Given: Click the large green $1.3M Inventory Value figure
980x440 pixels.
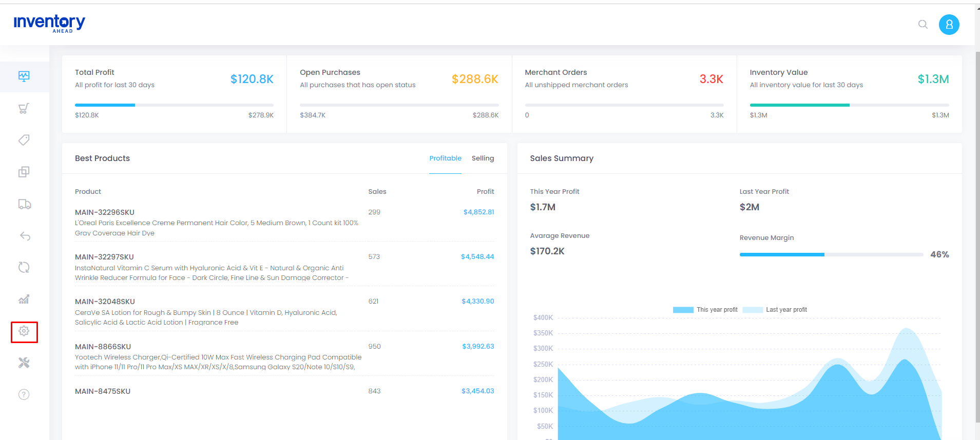Looking at the screenshot, I should (x=933, y=79).
